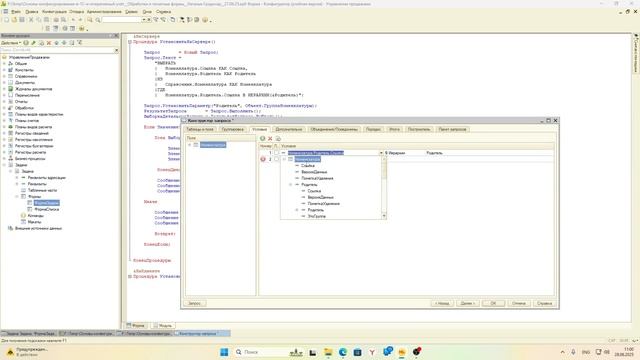Click the Отмена button in query builder
The image size is (640, 360).
519,303
